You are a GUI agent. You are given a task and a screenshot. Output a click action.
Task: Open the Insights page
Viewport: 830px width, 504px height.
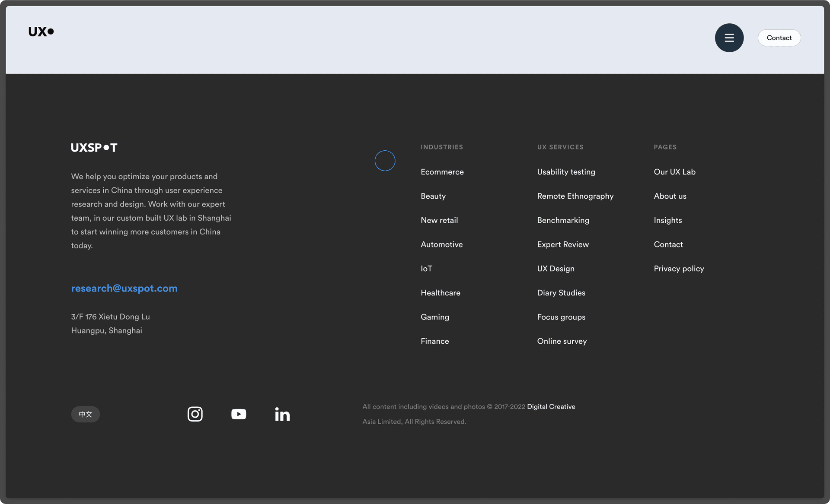point(667,220)
